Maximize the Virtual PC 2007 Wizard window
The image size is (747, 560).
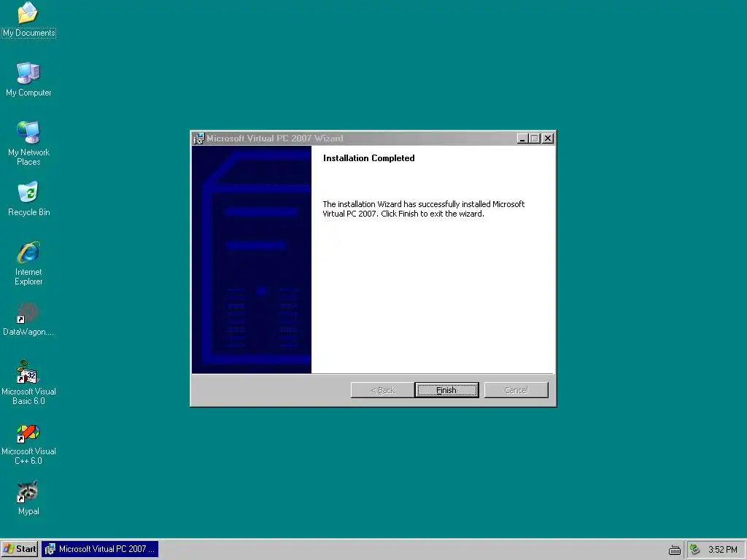(535, 139)
